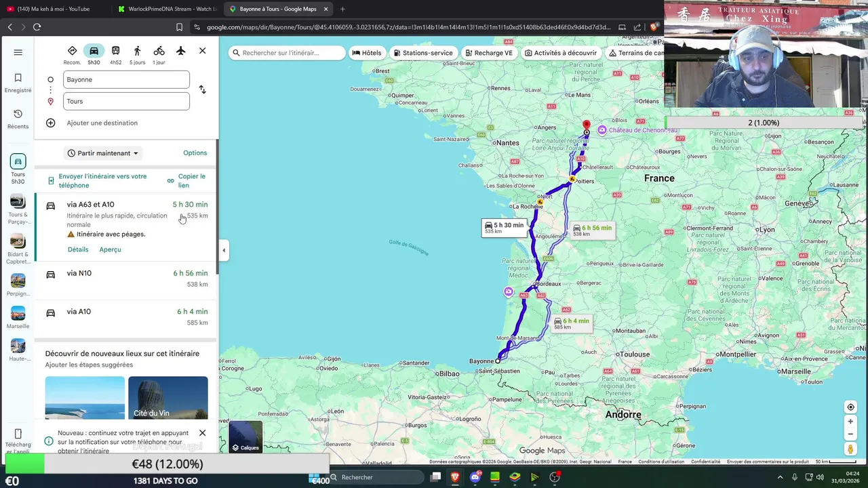Add a destination with the plus icon
This screenshot has width=868, height=488.
click(50, 123)
